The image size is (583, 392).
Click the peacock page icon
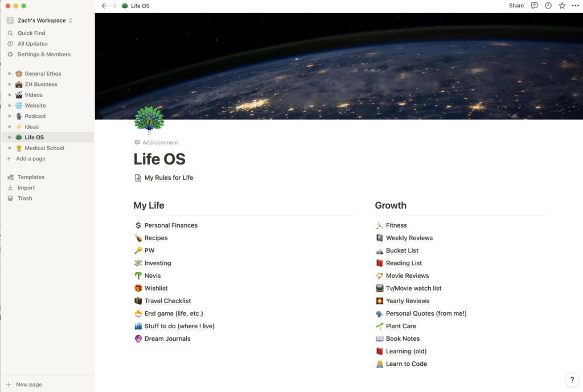[x=149, y=120]
